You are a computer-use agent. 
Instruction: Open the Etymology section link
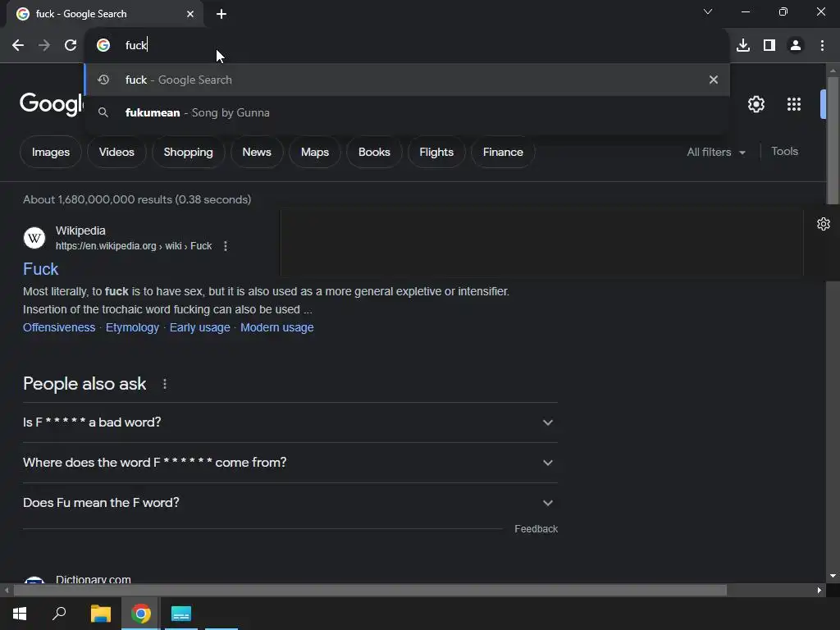(132, 327)
